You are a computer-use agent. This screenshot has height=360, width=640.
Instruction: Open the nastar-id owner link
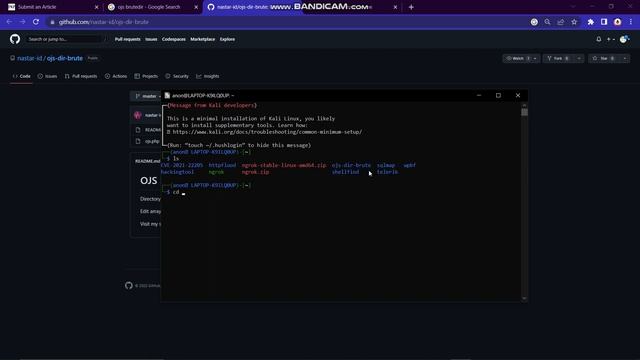pyautogui.click(x=29, y=58)
